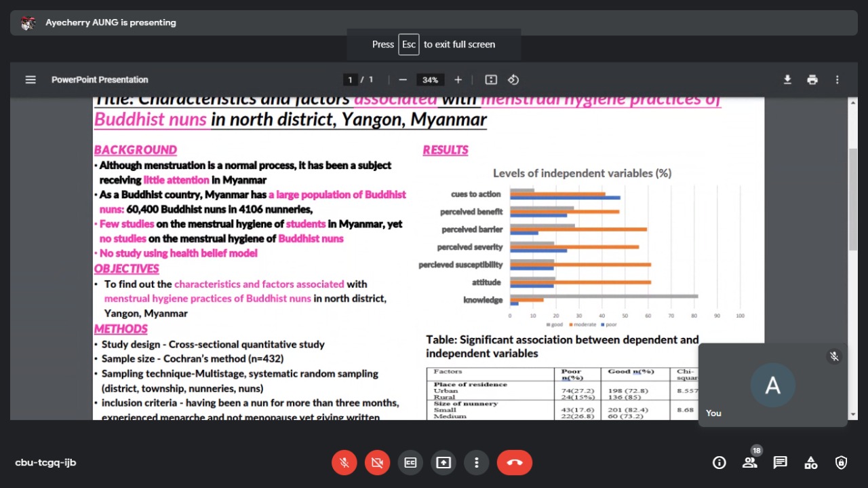The width and height of the screenshot is (868, 488).
Task: Click the BACKGROUND heading
Action: pyautogui.click(x=135, y=150)
